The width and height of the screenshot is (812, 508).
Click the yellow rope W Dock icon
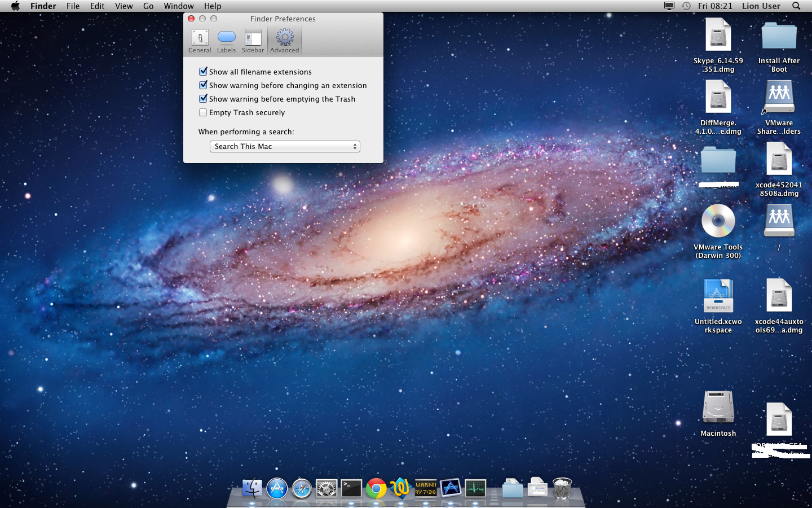(x=400, y=488)
